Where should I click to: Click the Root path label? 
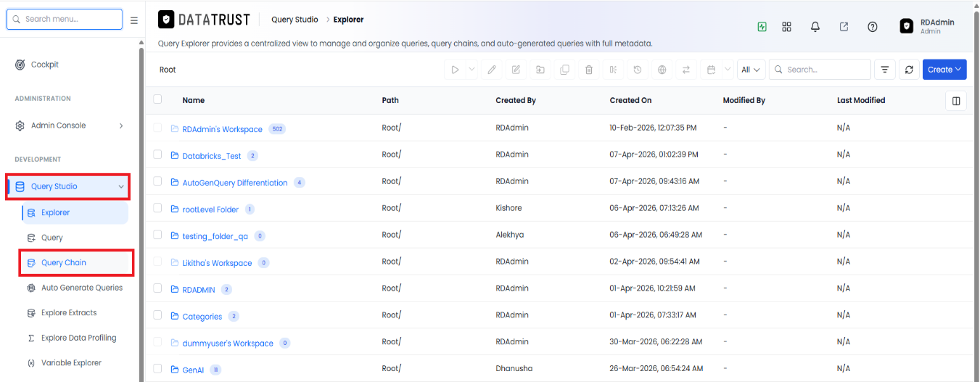coord(168,70)
